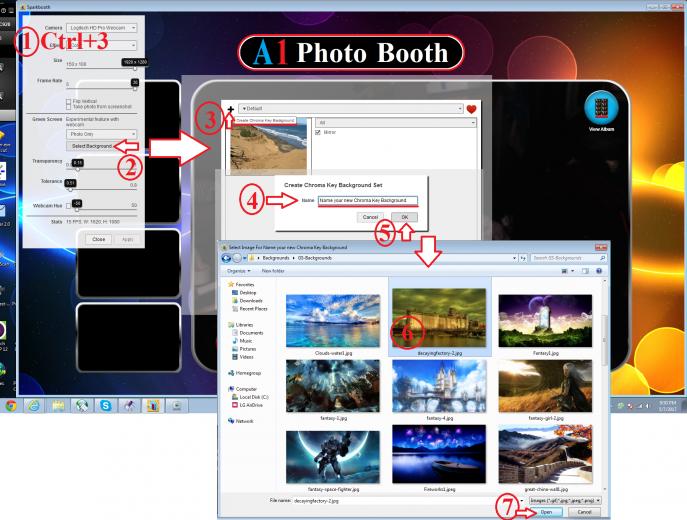Click Close in the camera settings panel
This screenshot has width=687, height=520.
[99, 239]
